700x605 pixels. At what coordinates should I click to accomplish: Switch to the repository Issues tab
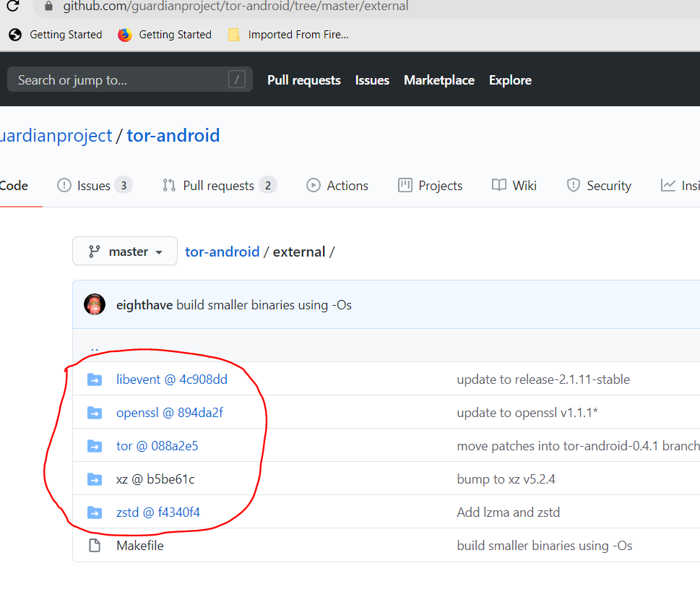(95, 186)
